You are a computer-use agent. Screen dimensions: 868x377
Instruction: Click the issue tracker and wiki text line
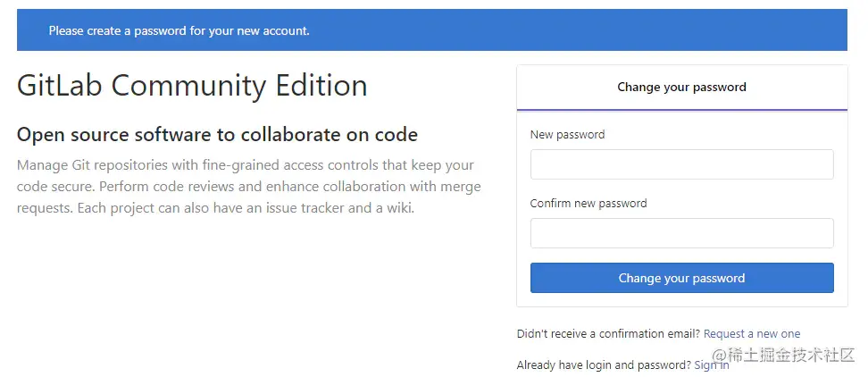pyautogui.click(x=216, y=208)
